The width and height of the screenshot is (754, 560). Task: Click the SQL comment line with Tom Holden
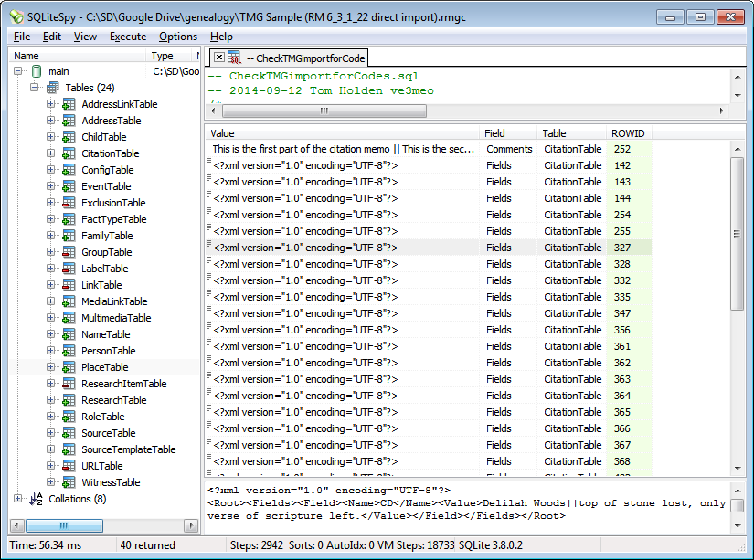pos(321,90)
